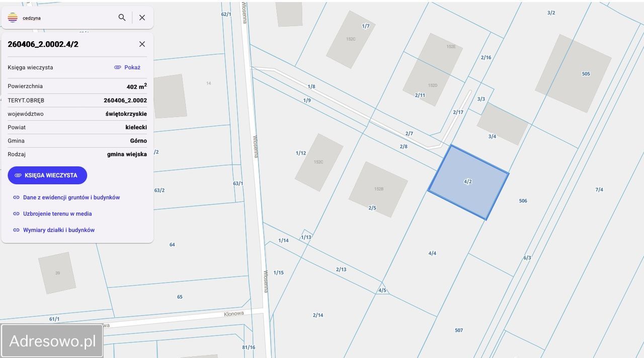Select parcel 81/16 on the map
Screen dimensions: 644x358
pos(249,347)
